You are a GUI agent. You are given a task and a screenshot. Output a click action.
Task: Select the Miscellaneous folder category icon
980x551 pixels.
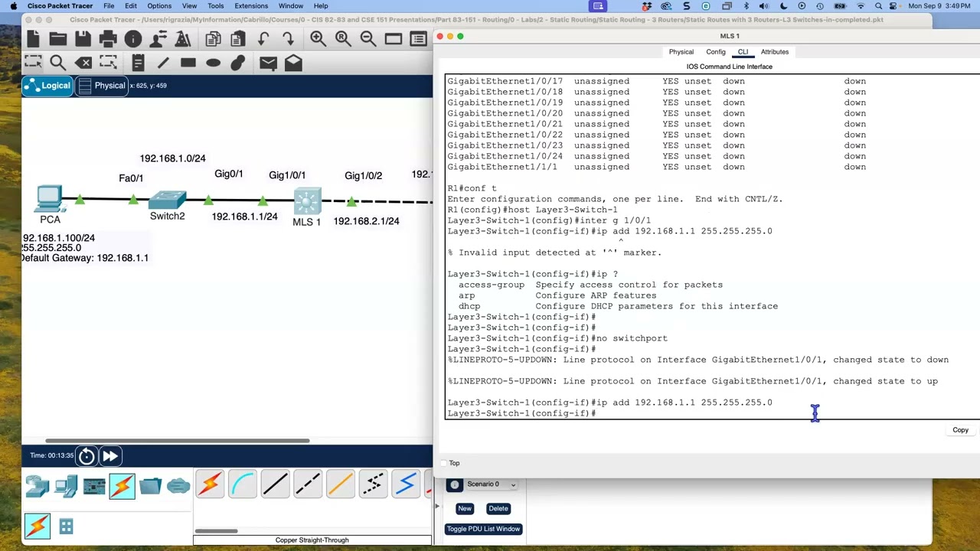pos(151,485)
